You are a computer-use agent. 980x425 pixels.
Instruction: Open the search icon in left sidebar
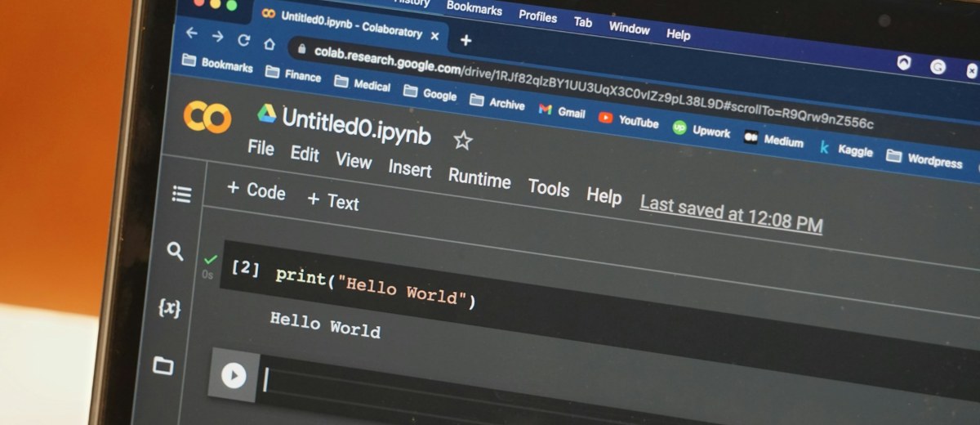[x=175, y=251]
